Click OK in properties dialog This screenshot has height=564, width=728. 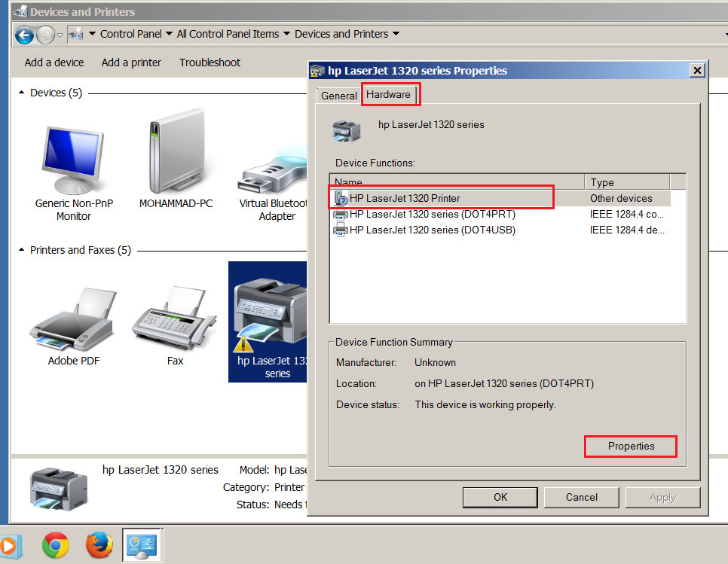(500, 497)
